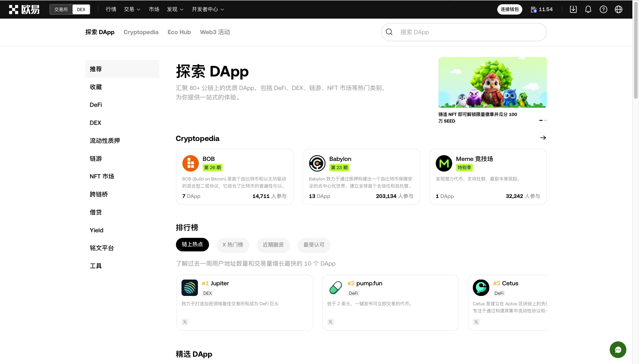
Task: Select 收藏 in the sidebar
Action: click(x=122, y=87)
